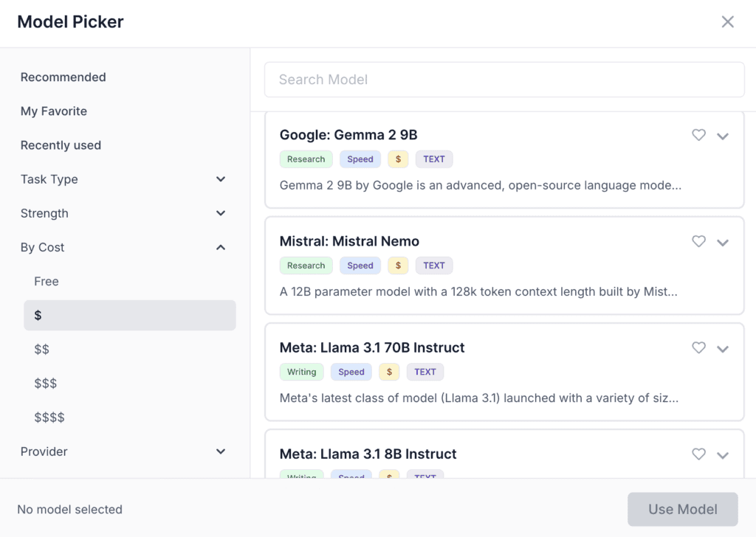Expand Llama 3.1 8B Instruct details chevron

point(723,454)
